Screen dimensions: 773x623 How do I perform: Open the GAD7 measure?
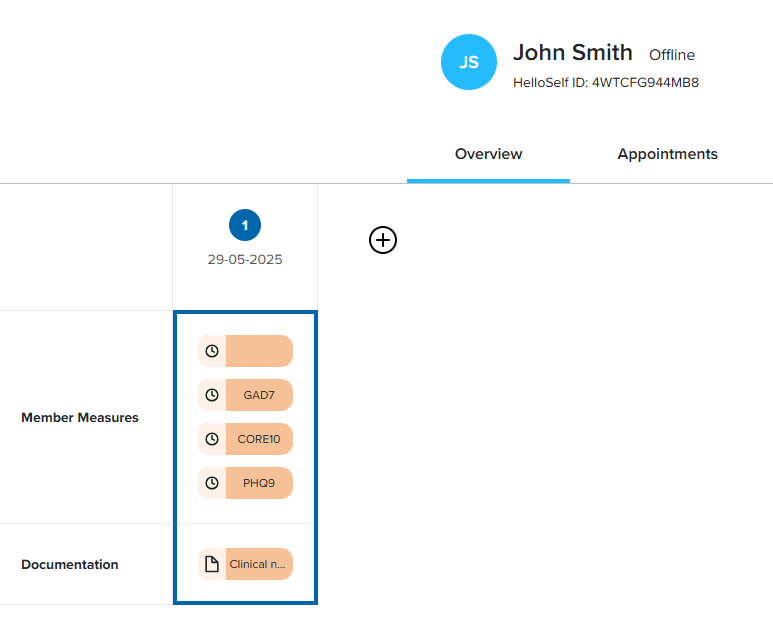click(x=259, y=395)
